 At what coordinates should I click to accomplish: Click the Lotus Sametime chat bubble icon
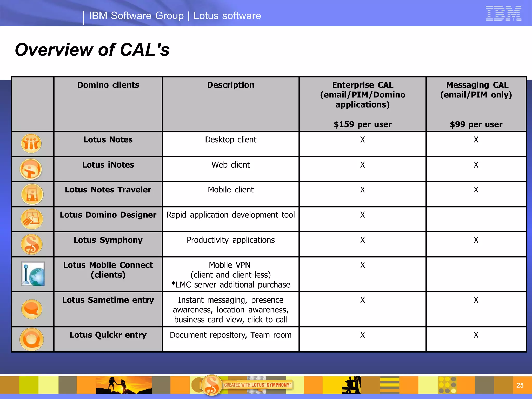pos(32,309)
